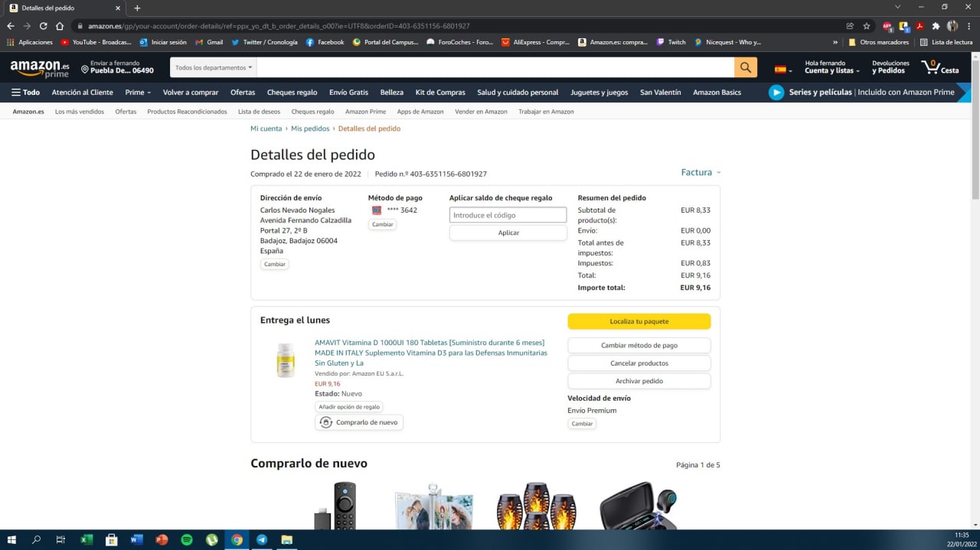980x550 pixels.
Task: Open the Extensions puzzle piece icon
Action: (936, 25)
